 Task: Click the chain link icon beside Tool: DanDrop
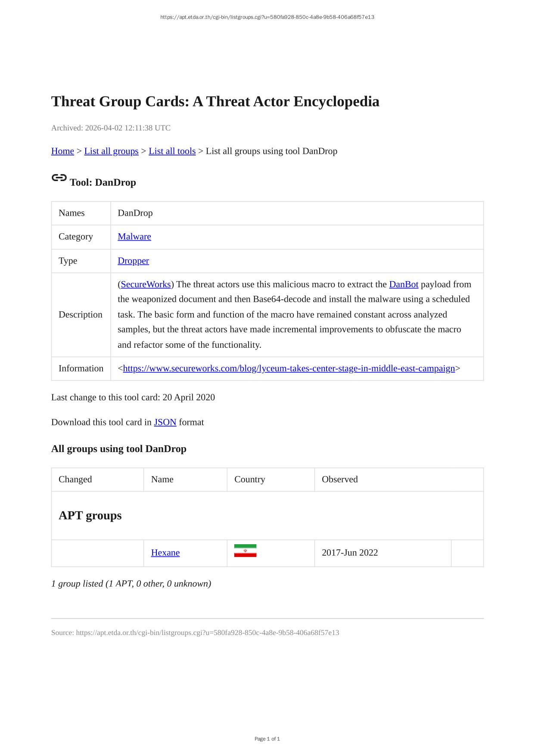point(59,178)
